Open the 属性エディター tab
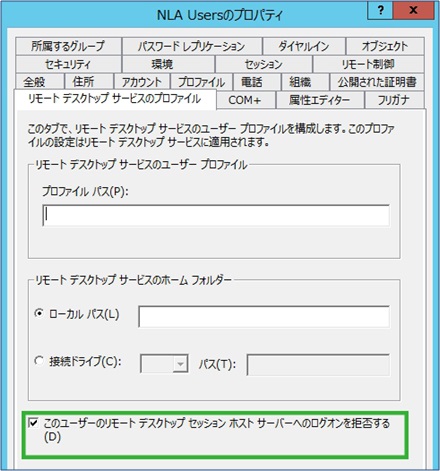This screenshot has height=471, width=440. click(320, 100)
